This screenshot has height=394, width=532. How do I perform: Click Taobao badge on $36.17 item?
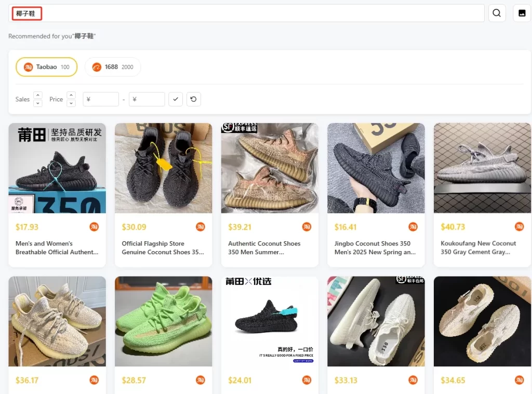tap(94, 380)
